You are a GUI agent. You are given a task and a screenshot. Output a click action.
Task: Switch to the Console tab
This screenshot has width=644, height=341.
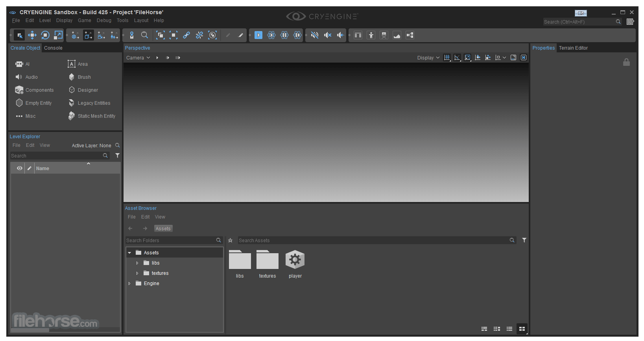point(53,48)
